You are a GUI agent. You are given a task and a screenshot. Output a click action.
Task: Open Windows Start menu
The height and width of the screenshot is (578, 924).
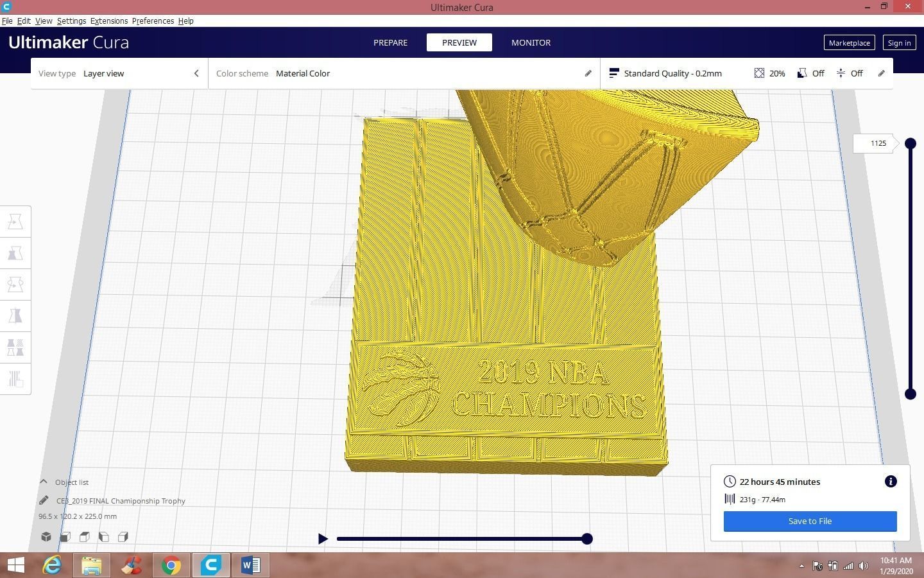tap(15, 565)
